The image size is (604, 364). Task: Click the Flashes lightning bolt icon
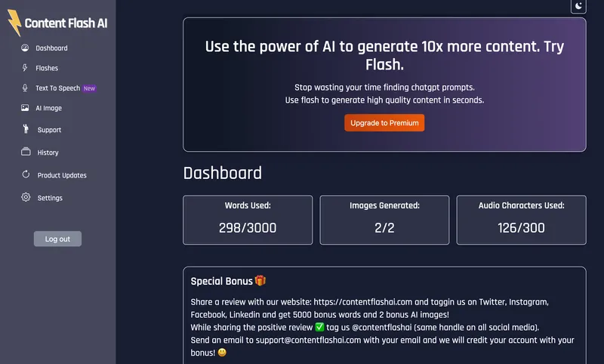25,68
